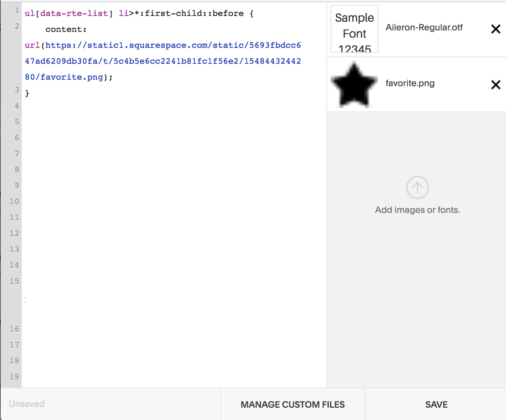Click line number 10 in the gutter

point(14,202)
